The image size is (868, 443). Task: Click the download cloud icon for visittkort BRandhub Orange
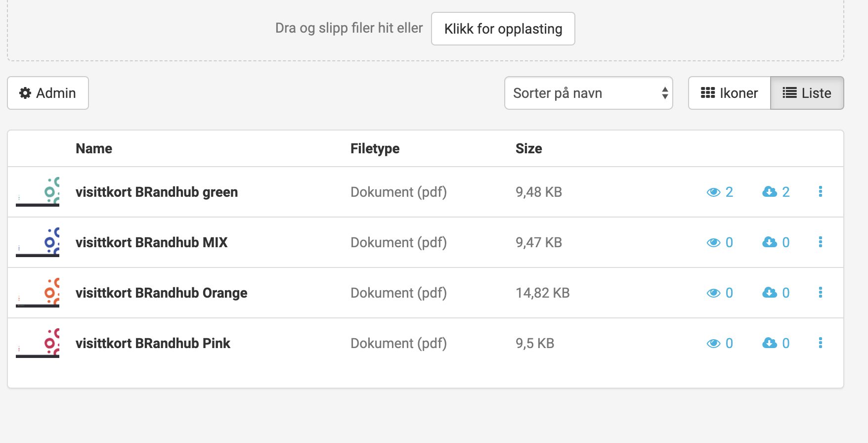pyautogui.click(x=770, y=293)
